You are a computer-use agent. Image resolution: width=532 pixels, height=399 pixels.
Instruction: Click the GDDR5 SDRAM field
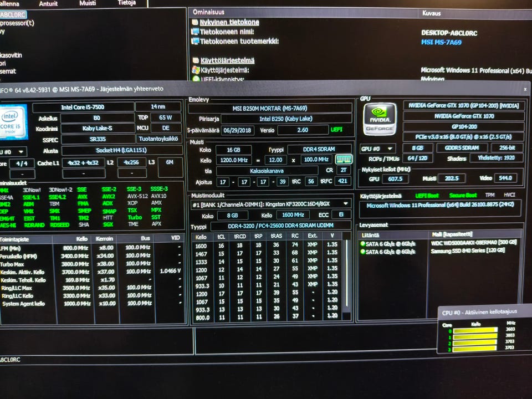pyautogui.click(x=462, y=148)
